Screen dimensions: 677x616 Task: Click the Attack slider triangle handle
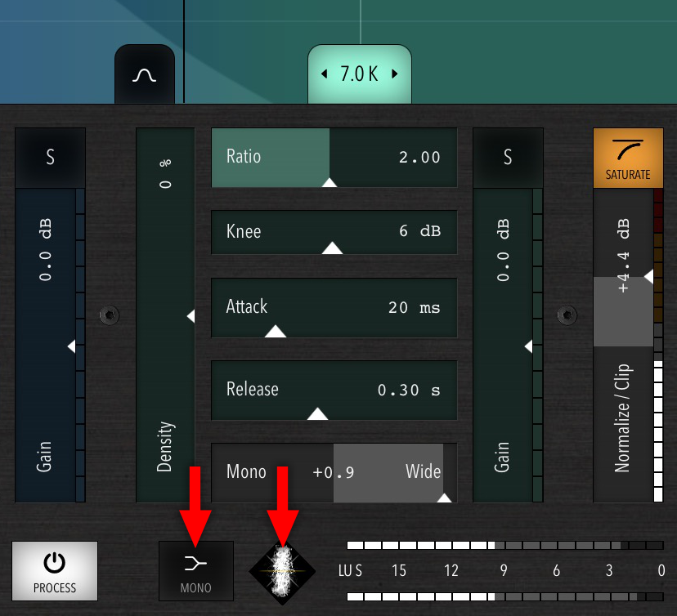[x=276, y=332]
